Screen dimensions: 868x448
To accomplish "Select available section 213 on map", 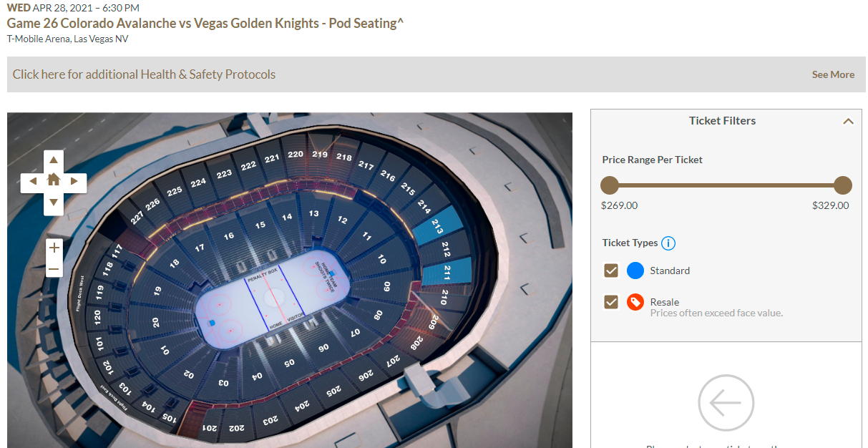I will tap(438, 225).
